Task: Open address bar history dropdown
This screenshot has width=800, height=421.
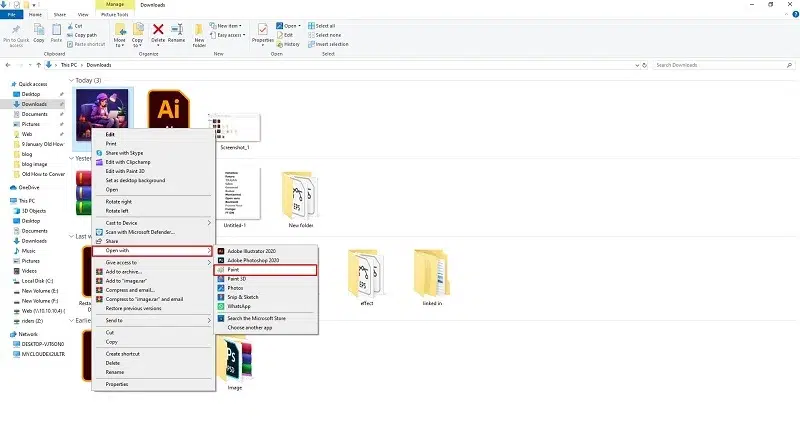Action: point(637,65)
